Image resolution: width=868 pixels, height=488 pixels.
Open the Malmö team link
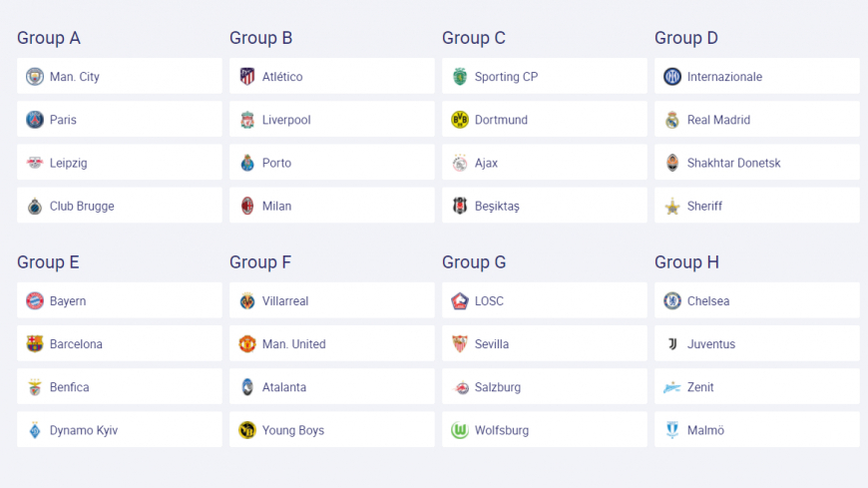tap(705, 430)
